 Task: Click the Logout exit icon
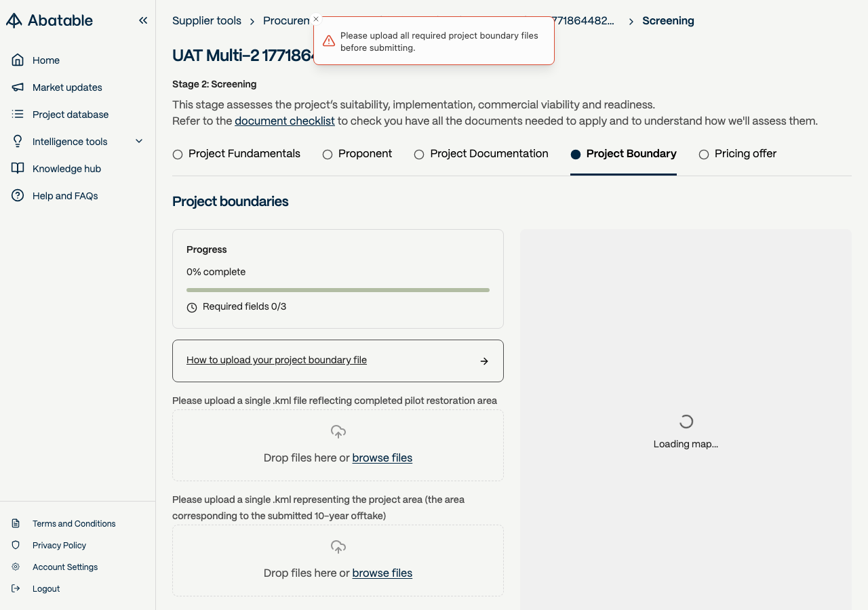point(16,588)
